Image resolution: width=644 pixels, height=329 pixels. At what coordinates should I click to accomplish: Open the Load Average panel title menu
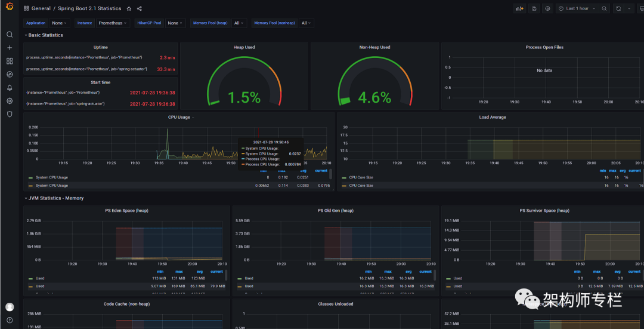(x=493, y=117)
